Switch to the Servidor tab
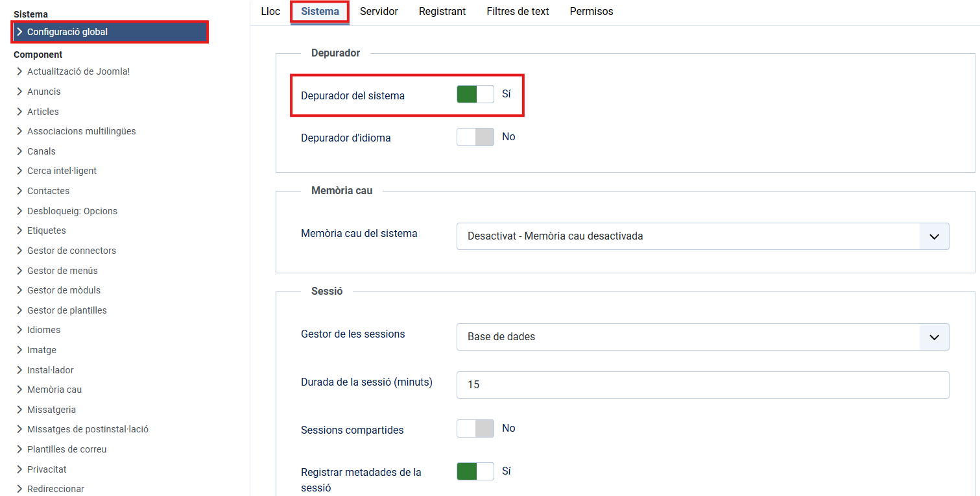The height and width of the screenshot is (496, 980). tap(379, 12)
